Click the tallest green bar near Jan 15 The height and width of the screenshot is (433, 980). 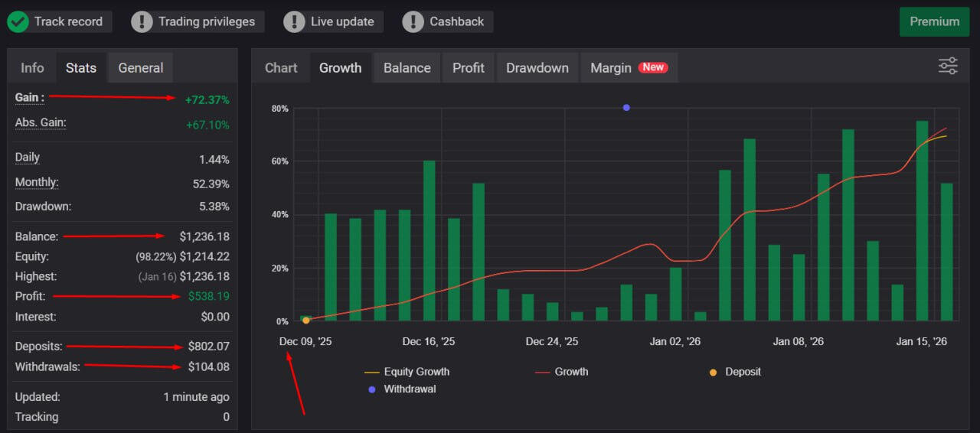coord(922,222)
